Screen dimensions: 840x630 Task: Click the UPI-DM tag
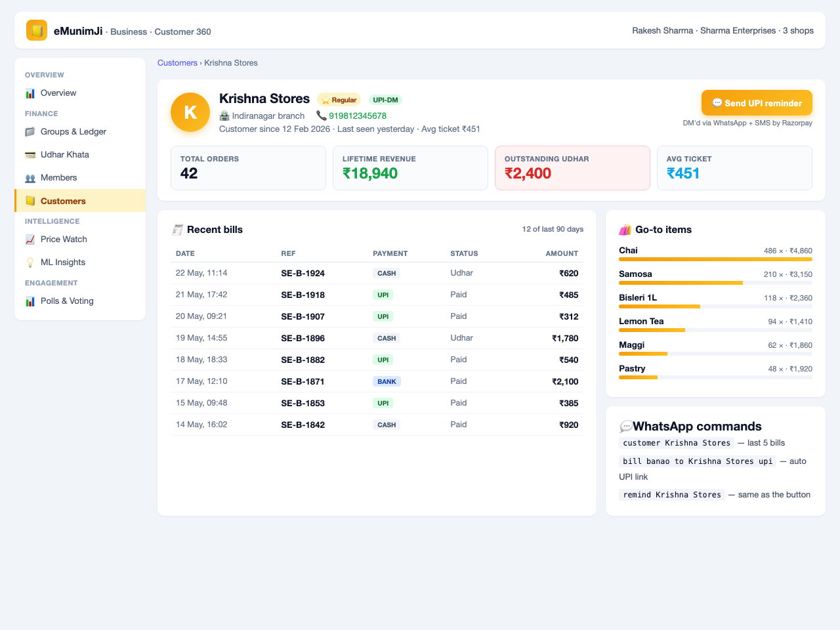385,100
